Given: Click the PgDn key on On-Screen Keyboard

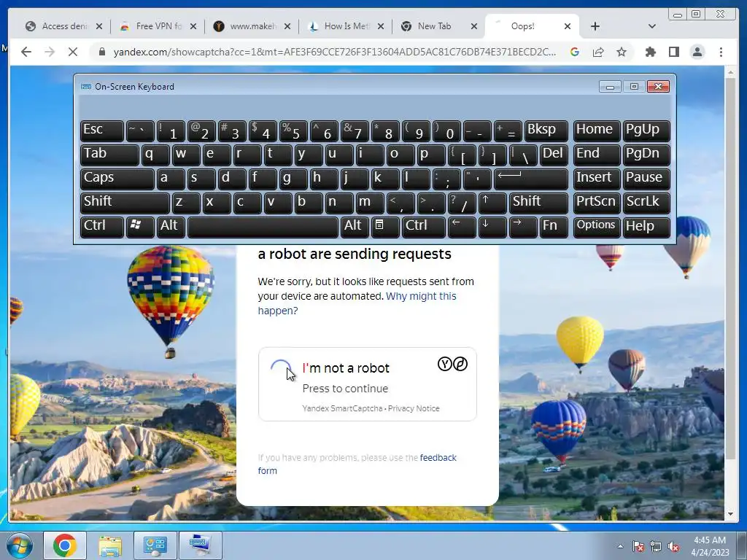Looking at the screenshot, I should pos(646,155).
